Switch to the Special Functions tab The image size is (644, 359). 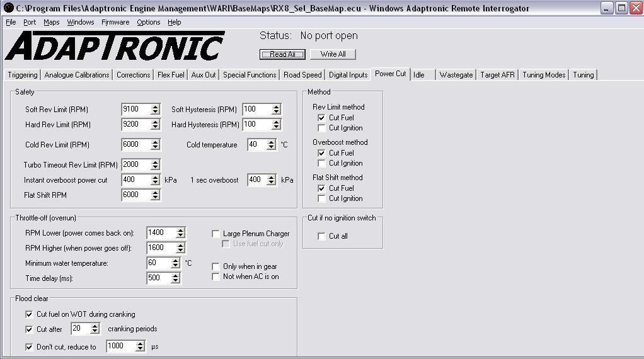[250, 75]
